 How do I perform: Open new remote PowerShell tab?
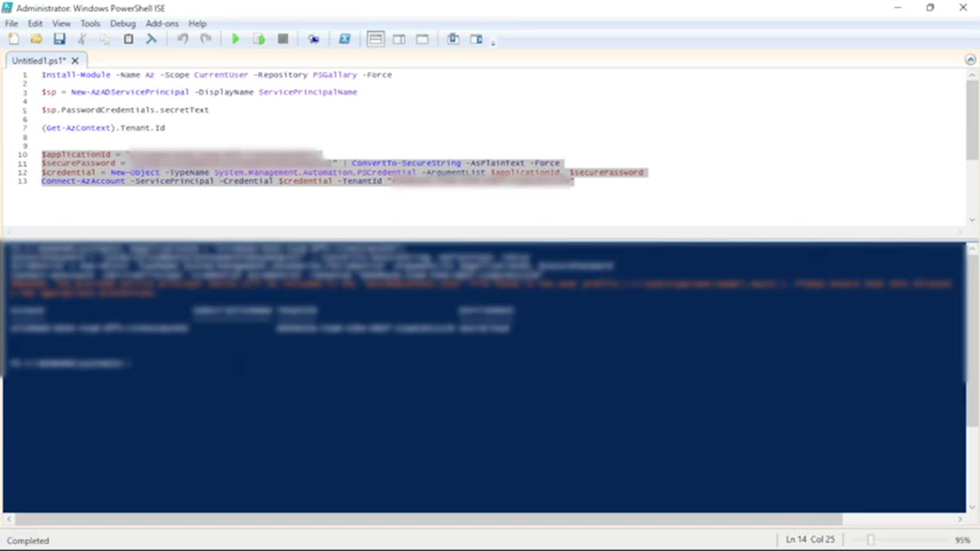click(313, 39)
